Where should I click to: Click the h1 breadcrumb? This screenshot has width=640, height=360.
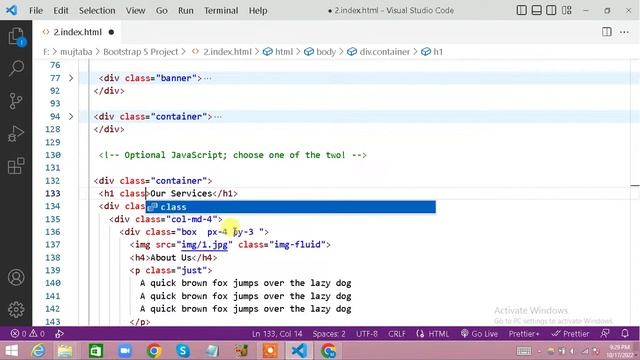coord(438,52)
